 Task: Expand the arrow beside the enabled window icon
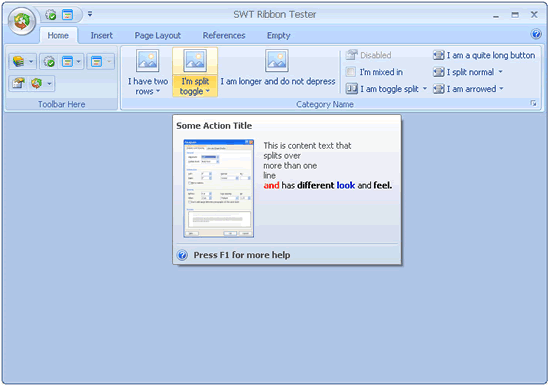pyautogui.click(x=79, y=62)
